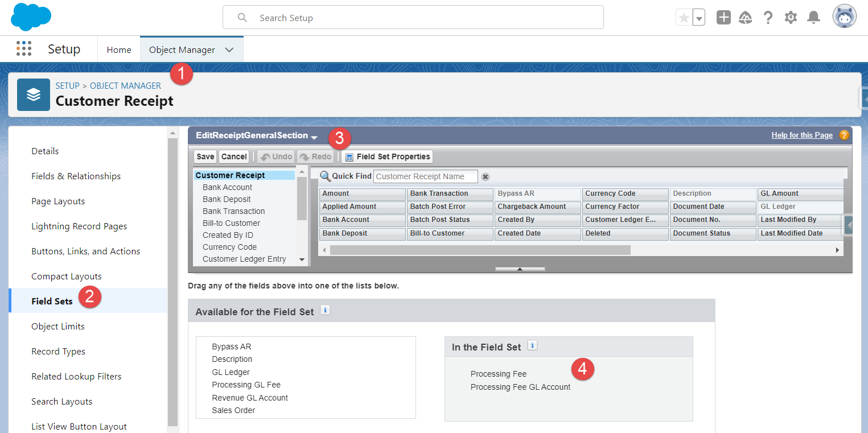The height and width of the screenshot is (433, 868).
Task: Click the Customer Receipt object stack icon
Action: (x=34, y=94)
